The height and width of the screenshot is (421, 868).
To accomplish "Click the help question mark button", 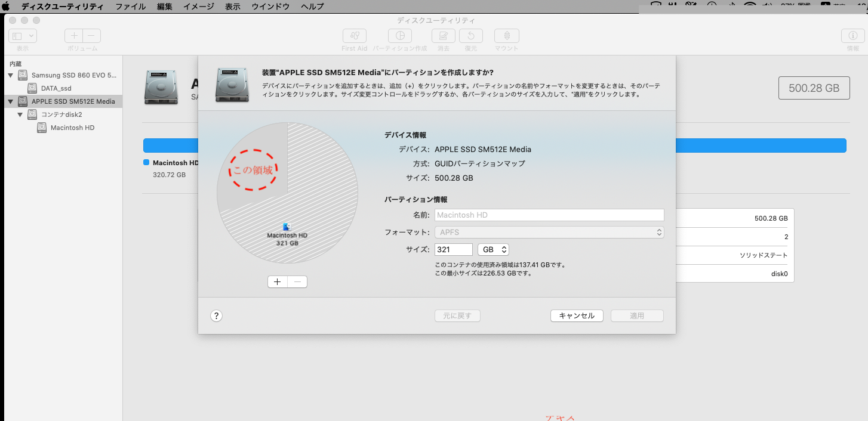I will 217,316.
